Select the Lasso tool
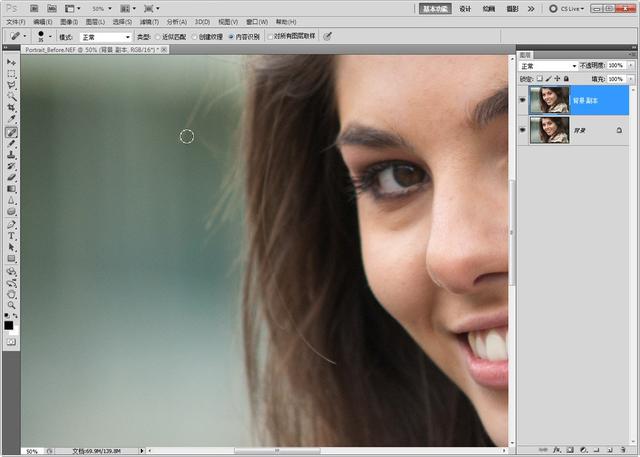Viewport: 640px width, 457px height. coord(11,85)
